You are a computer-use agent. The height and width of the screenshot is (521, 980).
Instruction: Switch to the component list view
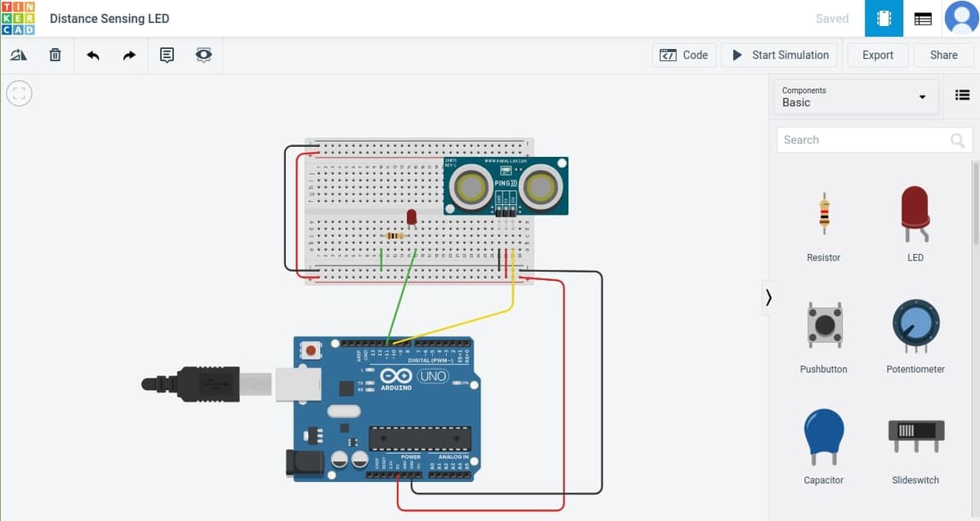pyautogui.click(x=923, y=19)
